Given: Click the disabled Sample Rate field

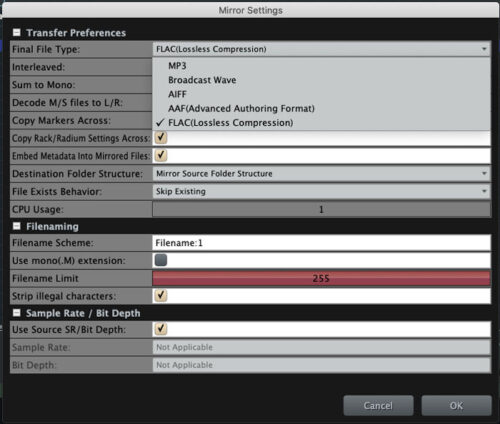Looking at the screenshot, I should point(321,347).
